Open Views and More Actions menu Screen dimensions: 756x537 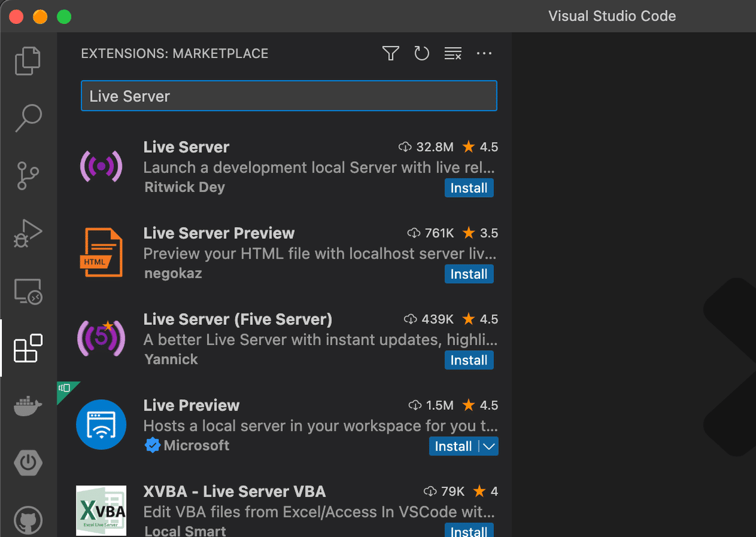[484, 54]
